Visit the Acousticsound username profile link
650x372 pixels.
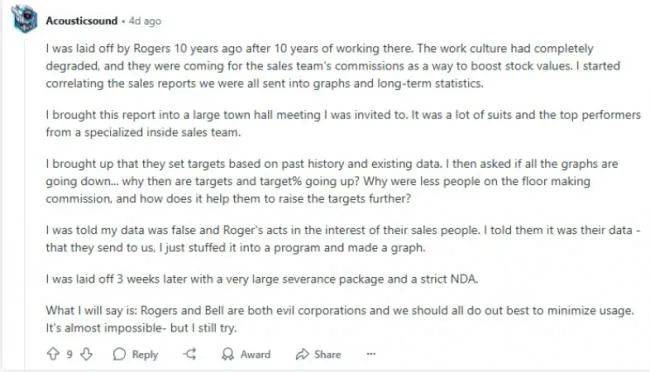(x=82, y=21)
